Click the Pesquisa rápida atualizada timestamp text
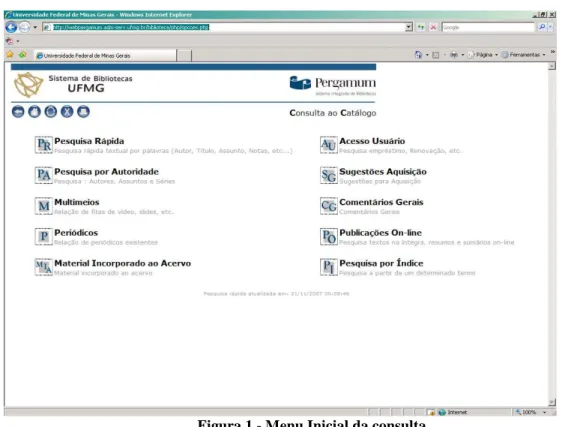Image resolution: width=565 pixels, height=427 pixels. tap(276, 294)
